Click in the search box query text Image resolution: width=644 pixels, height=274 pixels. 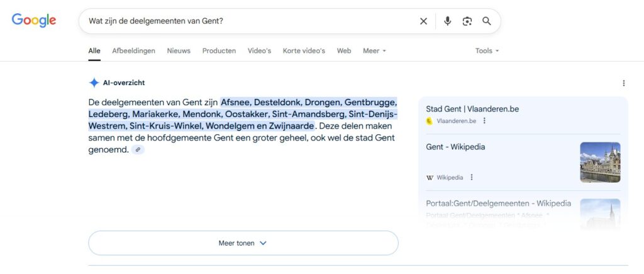156,21
